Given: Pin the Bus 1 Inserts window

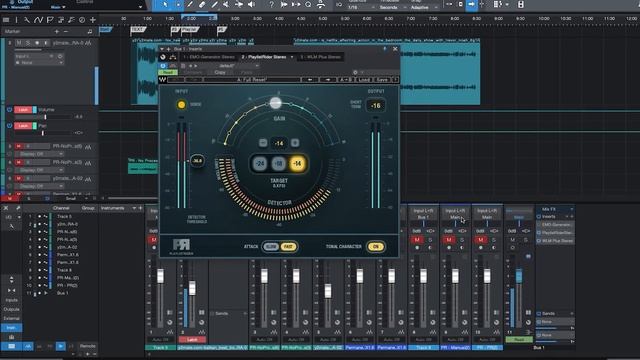Looking at the screenshot, I should tap(384, 49).
